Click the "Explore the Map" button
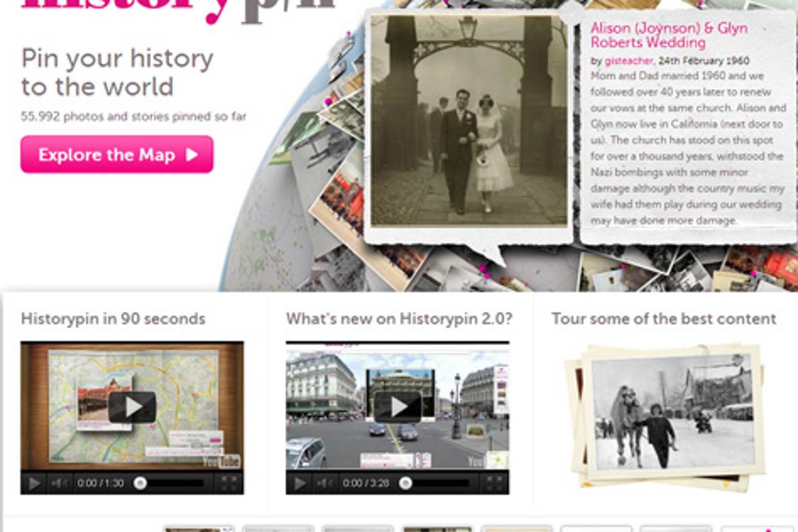The image size is (798, 532). [x=117, y=154]
